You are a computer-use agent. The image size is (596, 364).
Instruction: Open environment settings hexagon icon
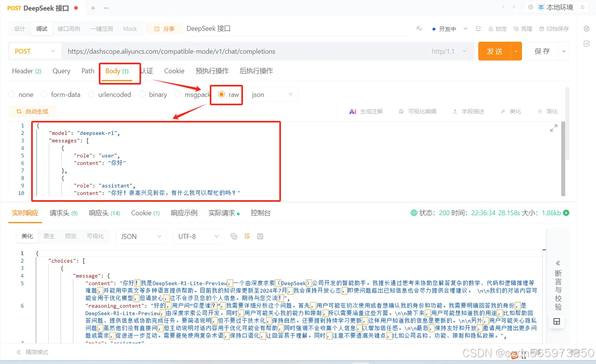tap(530, 7)
